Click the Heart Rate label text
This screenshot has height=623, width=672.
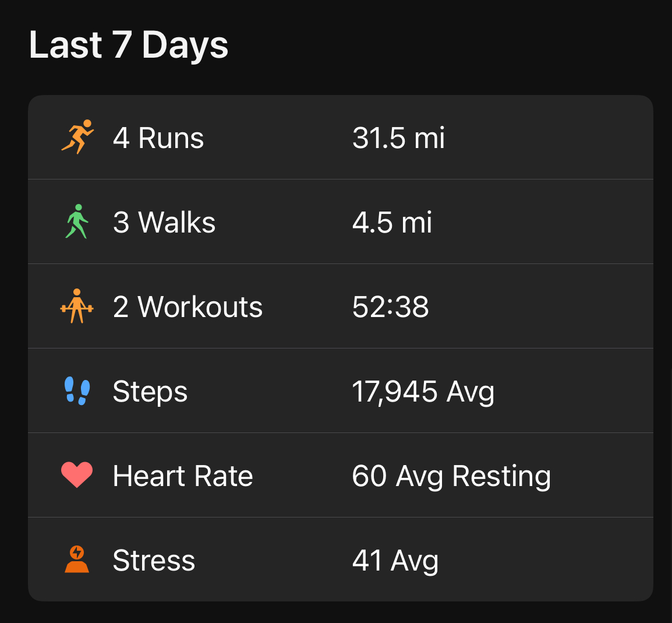point(183,476)
